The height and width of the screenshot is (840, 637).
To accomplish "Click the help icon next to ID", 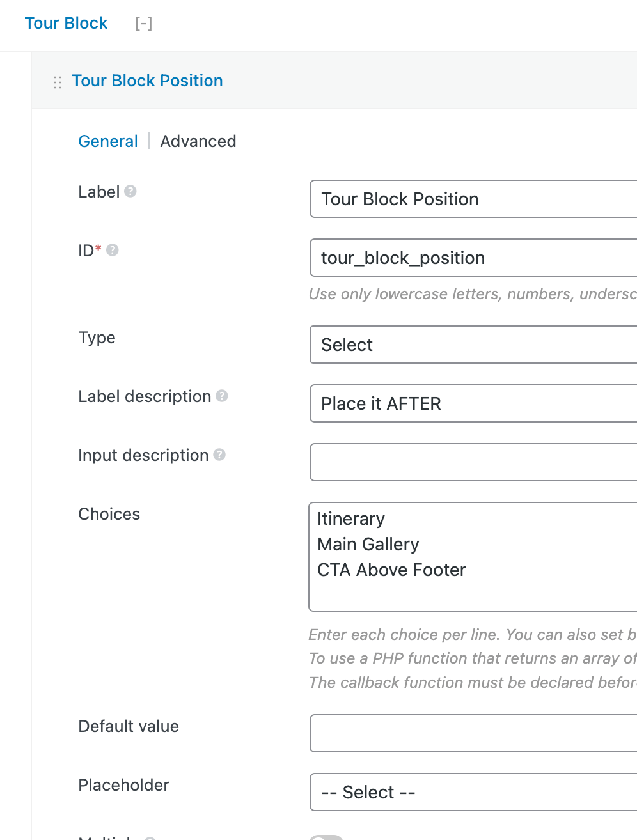I will click(x=113, y=250).
